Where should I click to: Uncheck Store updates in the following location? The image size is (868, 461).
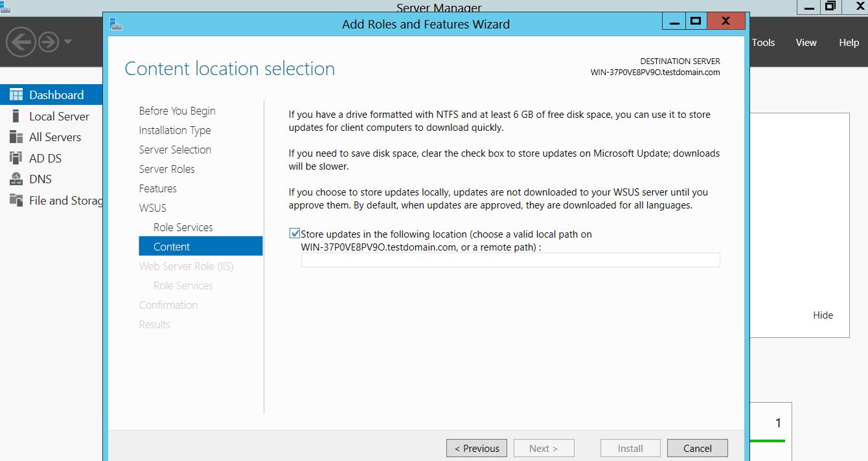(x=295, y=234)
